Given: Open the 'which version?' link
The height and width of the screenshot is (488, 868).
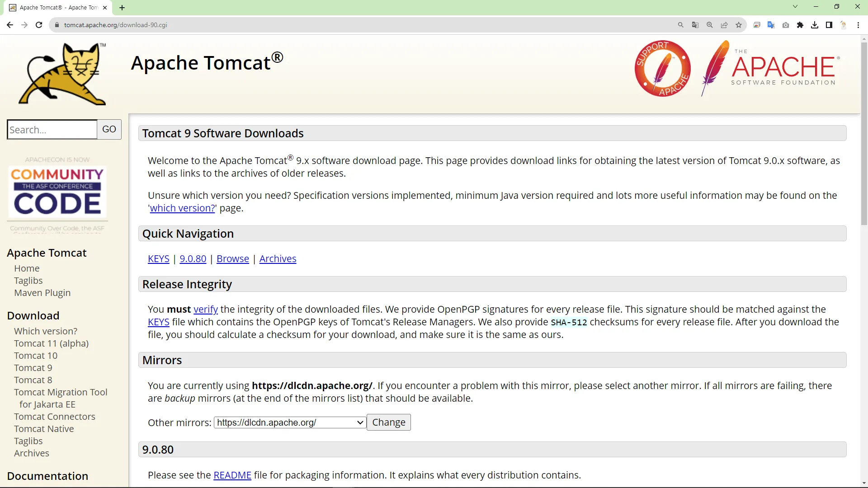Looking at the screenshot, I should click(182, 208).
